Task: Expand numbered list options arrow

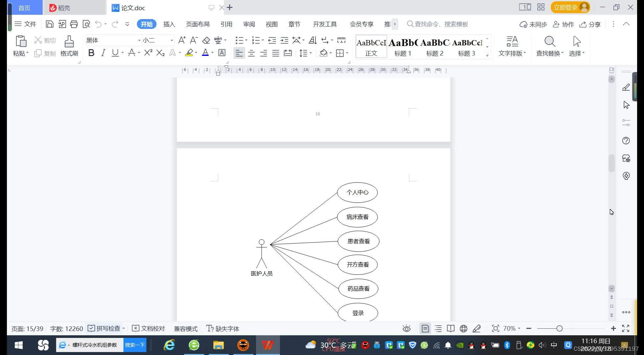Action: [263, 40]
